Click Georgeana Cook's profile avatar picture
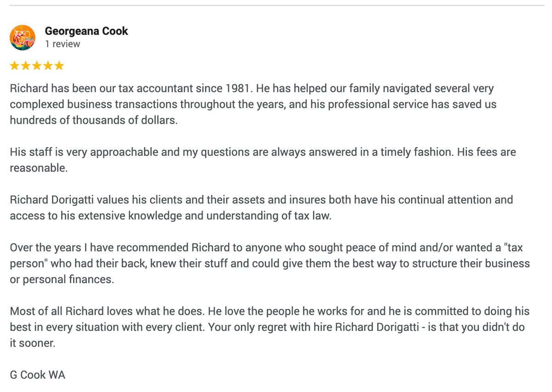 point(23,38)
